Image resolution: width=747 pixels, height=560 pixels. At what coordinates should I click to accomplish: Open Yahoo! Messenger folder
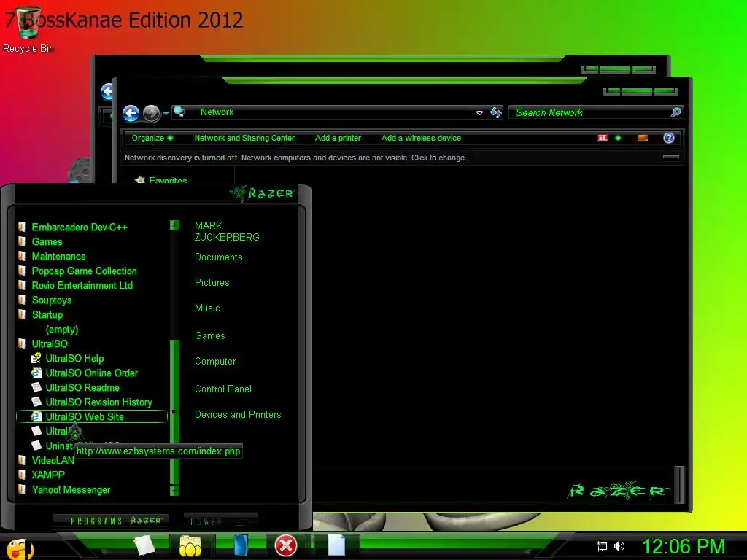click(x=71, y=489)
